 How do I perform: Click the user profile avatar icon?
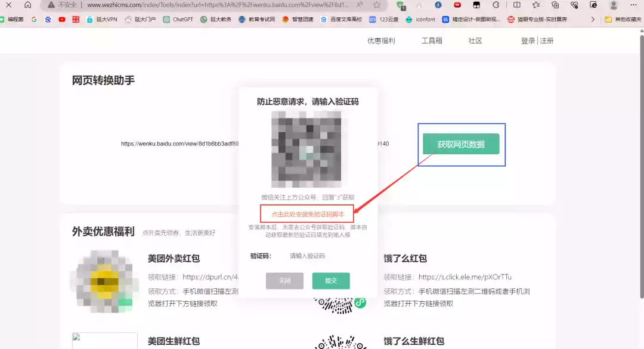(x=614, y=5)
